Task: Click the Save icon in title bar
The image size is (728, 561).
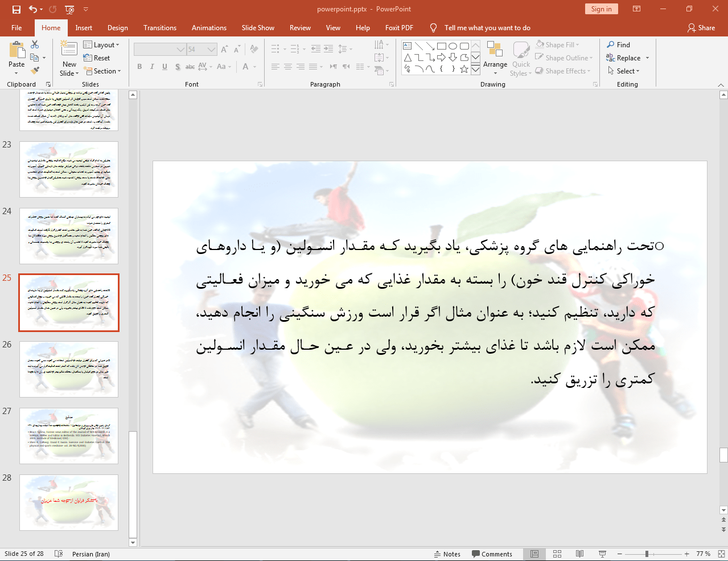Action: (16, 9)
